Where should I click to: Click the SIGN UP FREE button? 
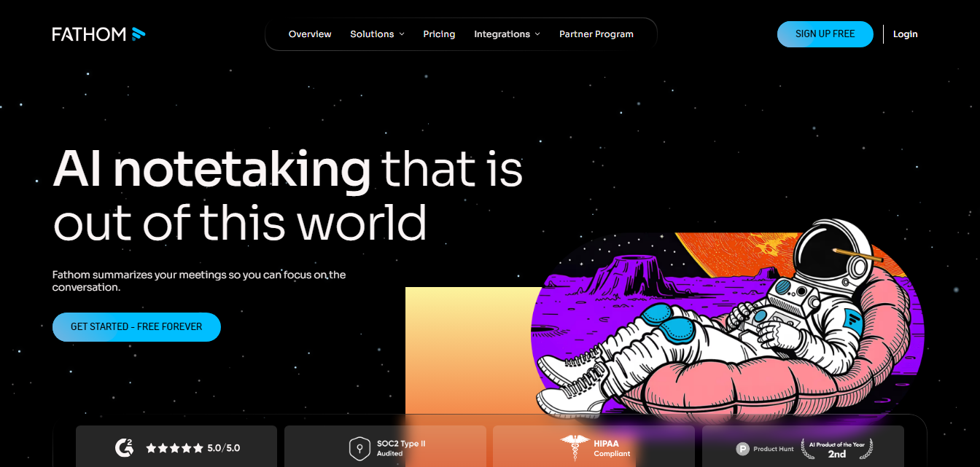(x=825, y=34)
